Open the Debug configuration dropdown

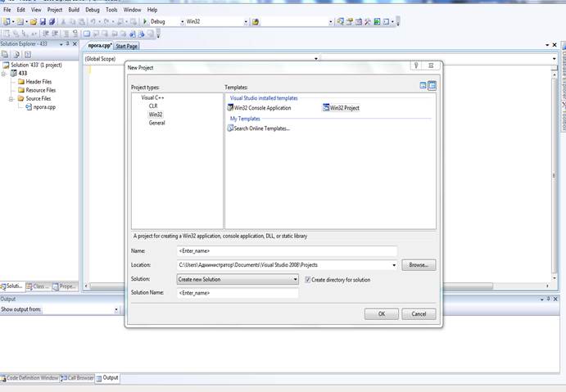pyautogui.click(x=182, y=22)
